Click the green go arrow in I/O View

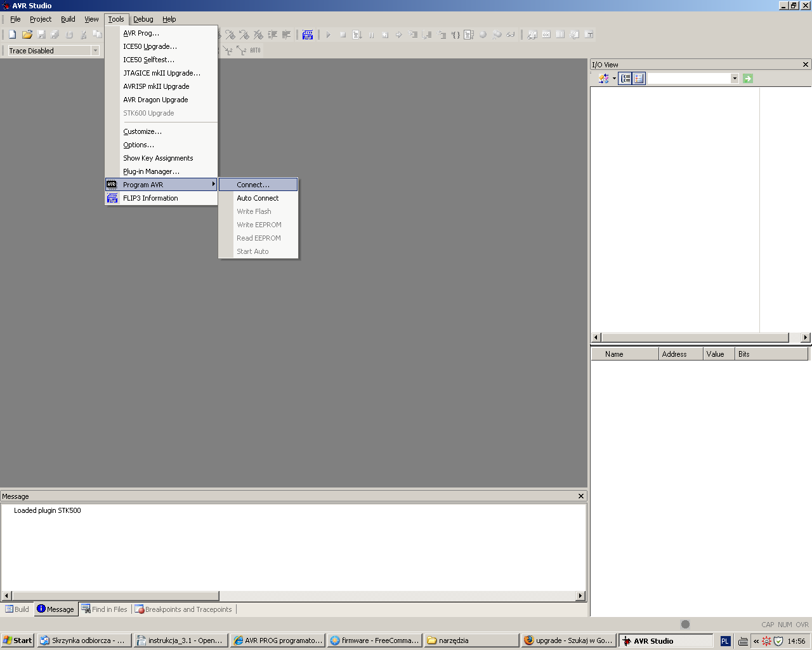[x=748, y=79]
